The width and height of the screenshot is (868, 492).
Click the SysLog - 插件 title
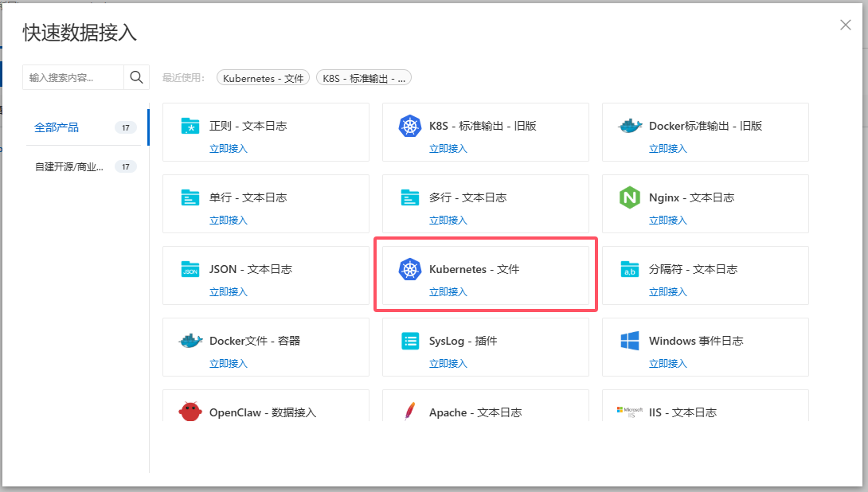click(x=463, y=341)
